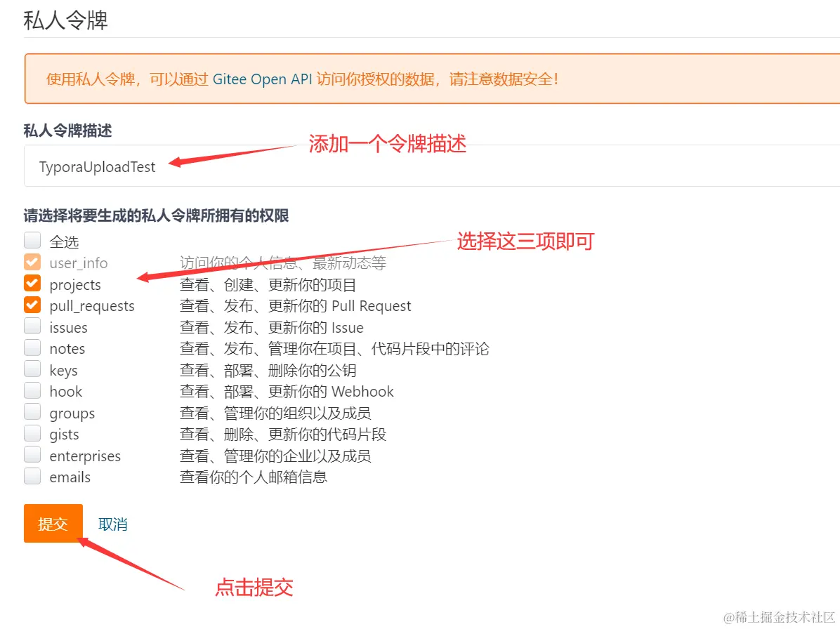Open the Gitee Open API link
The image size is (840, 629).
(x=262, y=79)
